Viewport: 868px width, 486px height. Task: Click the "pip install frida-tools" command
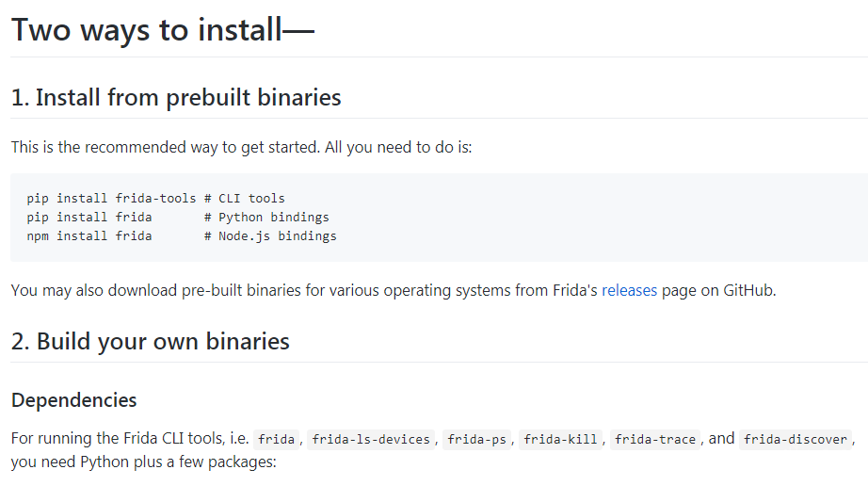click(111, 199)
